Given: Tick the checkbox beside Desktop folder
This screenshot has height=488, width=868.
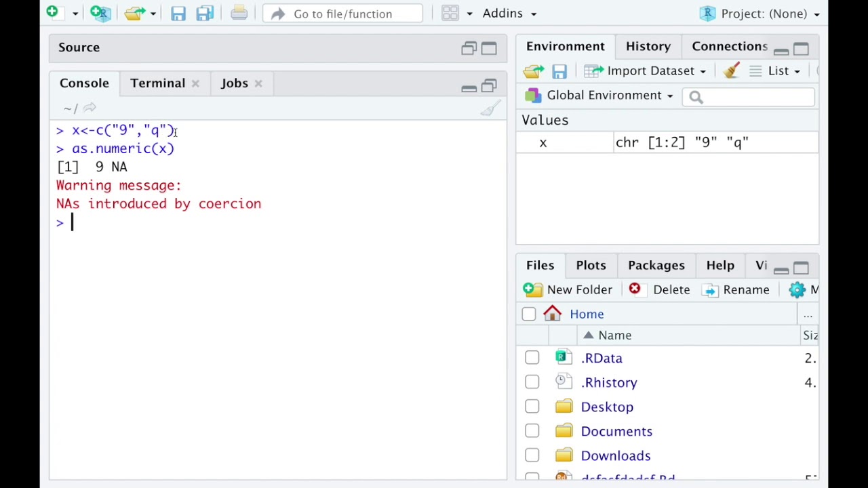Looking at the screenshot, I should (532, 407).
